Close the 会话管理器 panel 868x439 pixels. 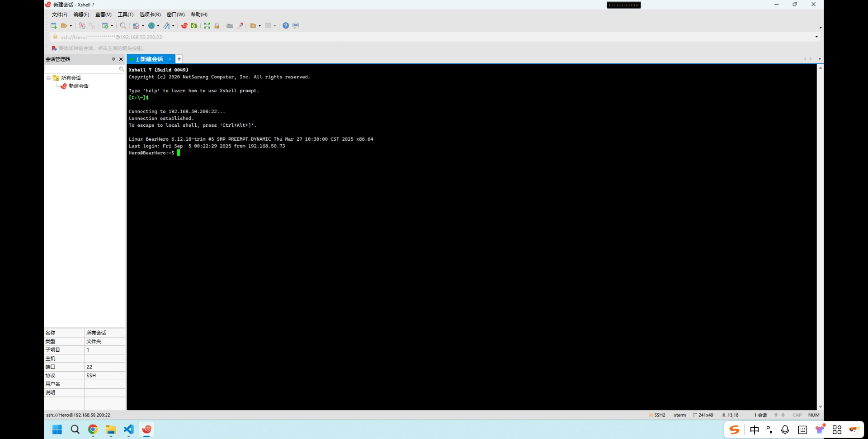(x=121, y=59)
